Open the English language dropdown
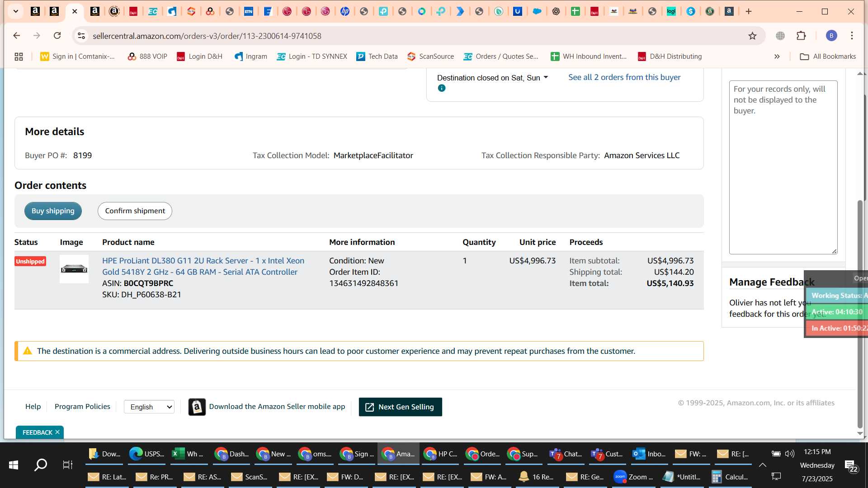 (149, 407)
